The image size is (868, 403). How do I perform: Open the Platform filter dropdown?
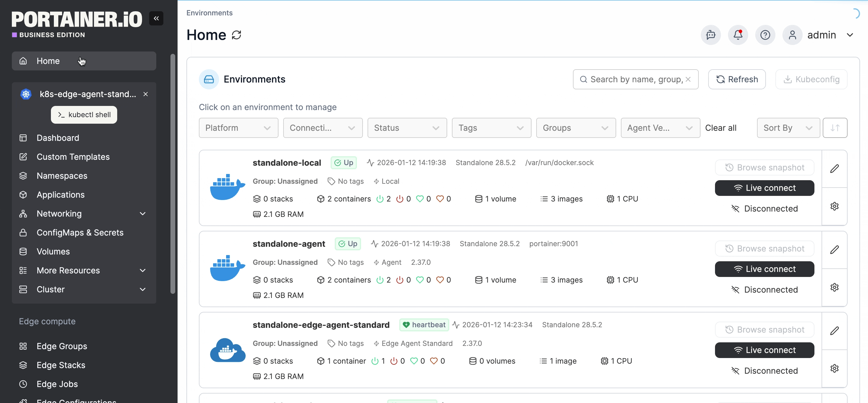(x=238, y=128)
